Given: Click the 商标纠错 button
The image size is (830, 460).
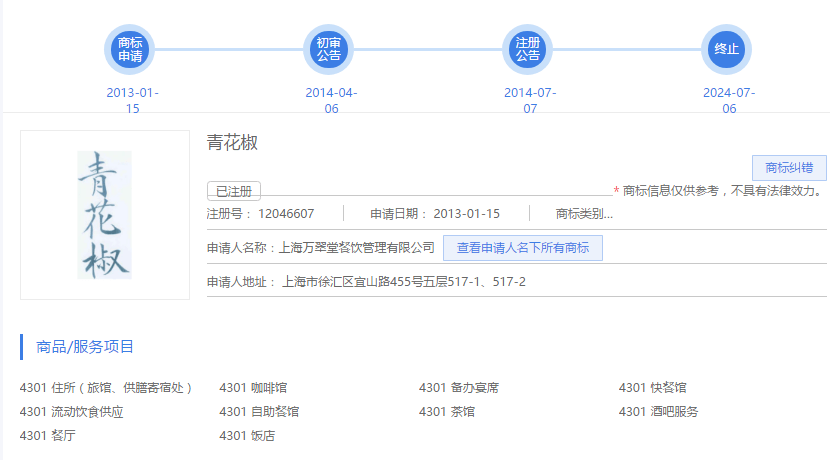Looking at the screenshot, I should point(789,168).
